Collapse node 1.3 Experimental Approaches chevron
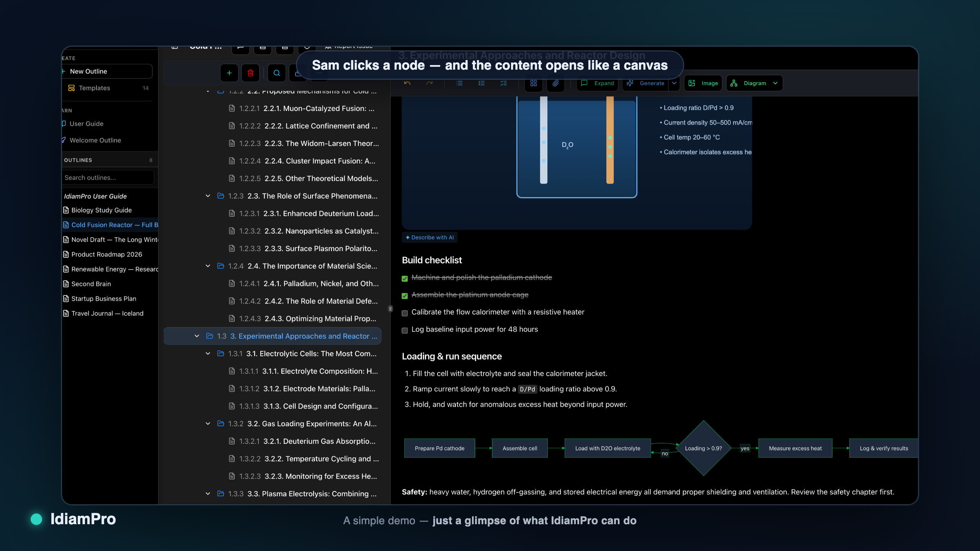 [x=197, y=336]
